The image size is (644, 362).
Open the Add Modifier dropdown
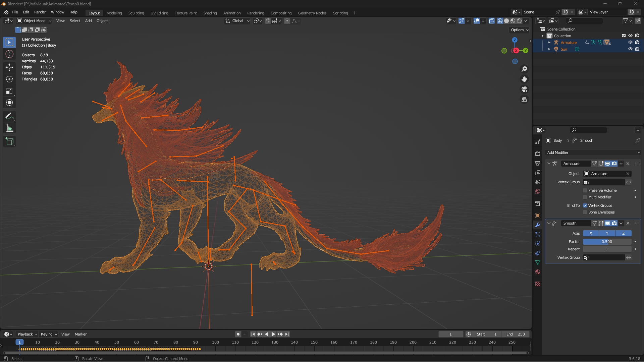[593, 153]
